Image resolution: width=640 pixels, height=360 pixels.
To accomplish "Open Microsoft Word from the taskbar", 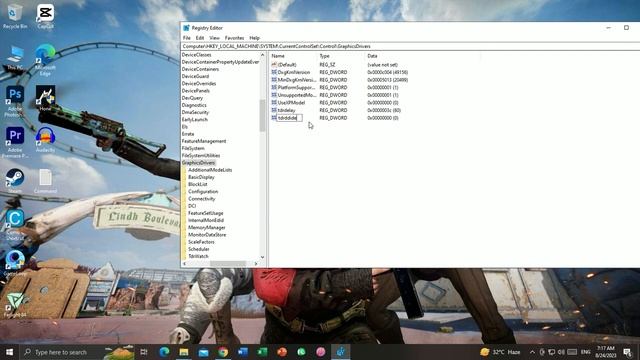I will (242, 352).
